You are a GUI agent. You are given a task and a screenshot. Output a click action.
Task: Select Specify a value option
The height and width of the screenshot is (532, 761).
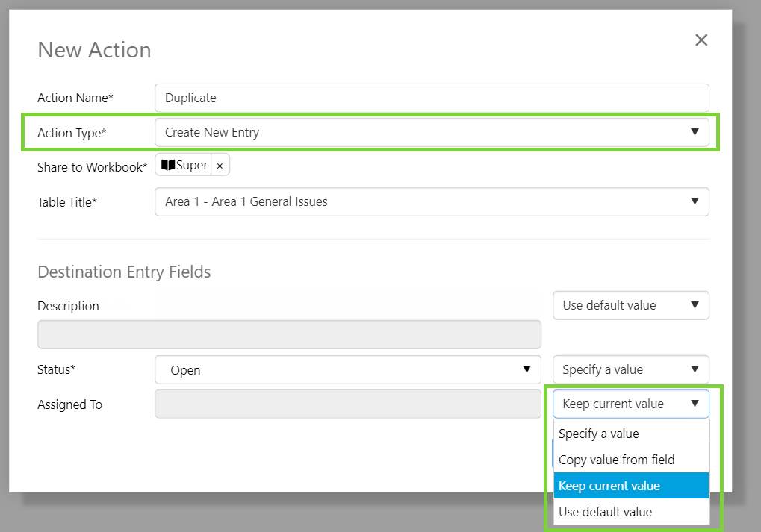pos(599,434)
